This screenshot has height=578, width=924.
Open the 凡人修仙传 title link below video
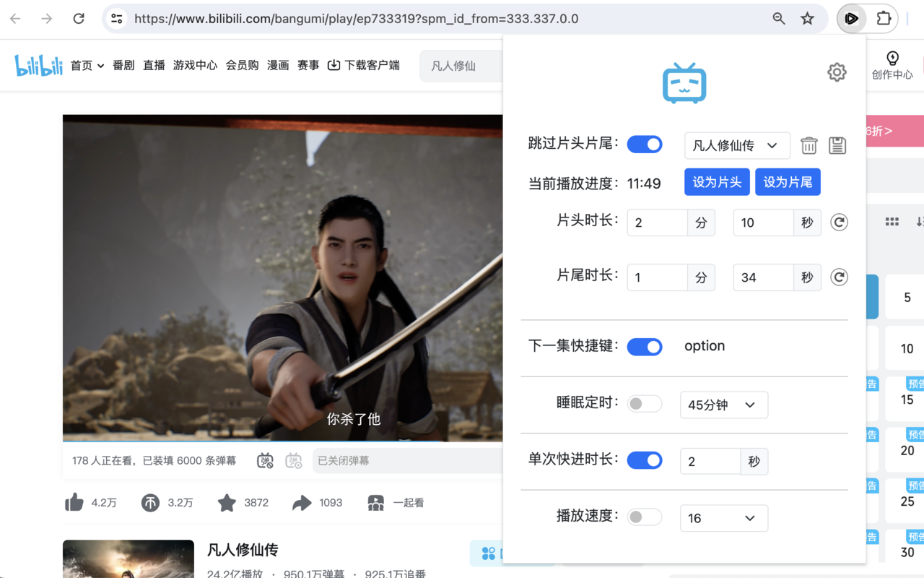[x=243, y=550]
